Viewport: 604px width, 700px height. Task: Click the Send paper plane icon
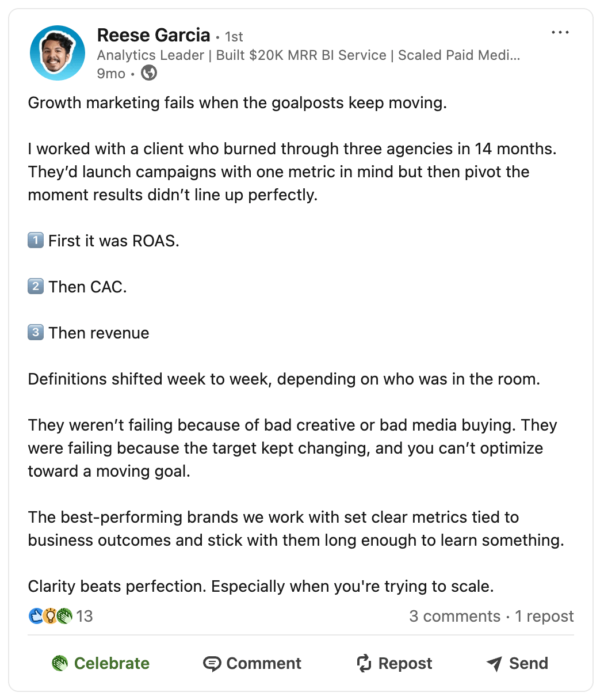pyautogui.click(x=494, y=664)
